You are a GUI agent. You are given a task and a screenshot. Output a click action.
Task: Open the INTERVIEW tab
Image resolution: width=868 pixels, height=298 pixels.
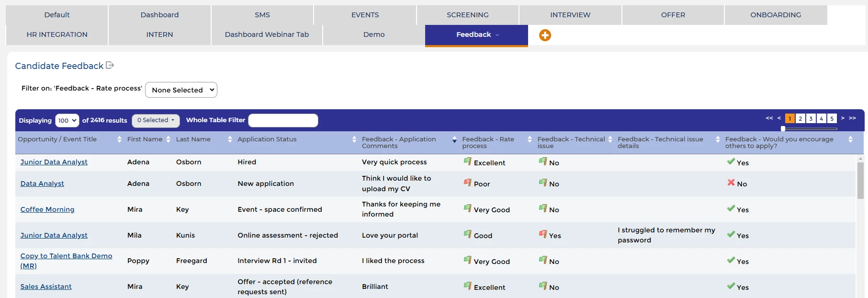point(570,15)
